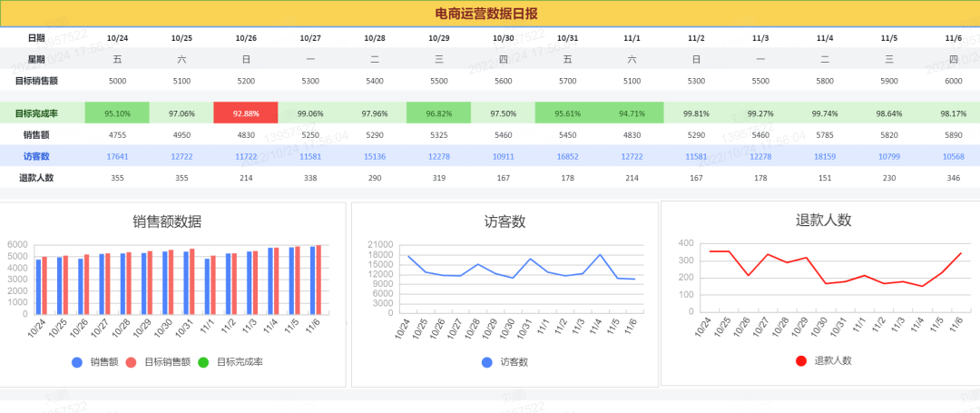This screenshot has height=413, width=980.
Task: Click the green 目标完成率 legend dot
Action: (x=203, y=362)
